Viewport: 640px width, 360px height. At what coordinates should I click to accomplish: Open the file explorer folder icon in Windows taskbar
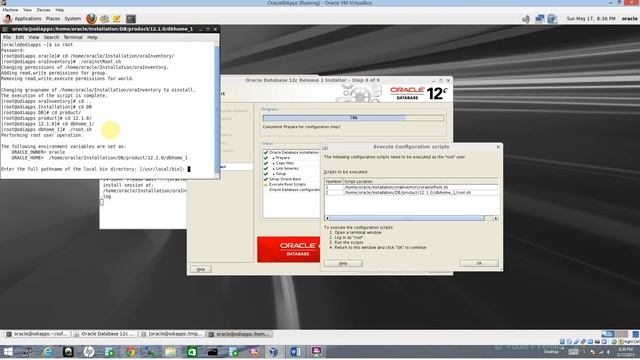(171, 351)
